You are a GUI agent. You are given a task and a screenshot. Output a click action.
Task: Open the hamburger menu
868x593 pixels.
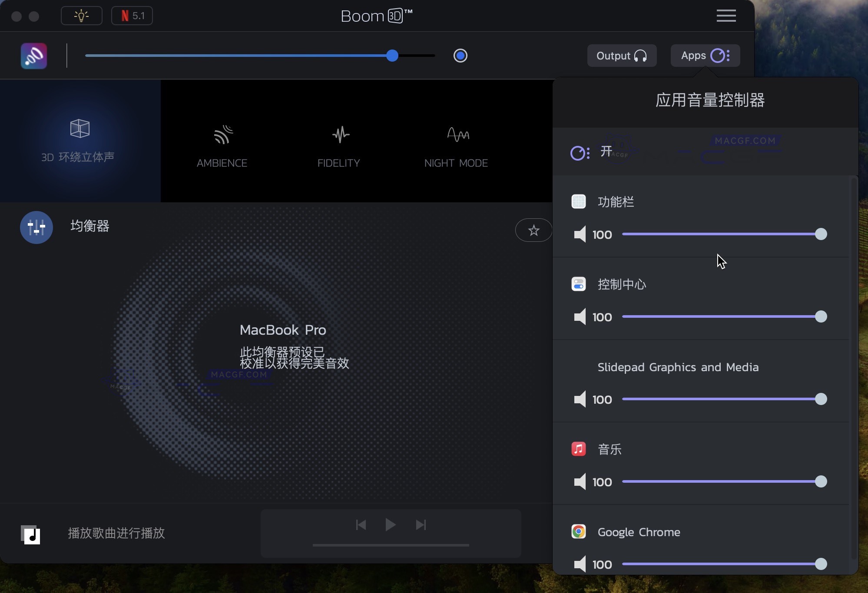click(726, 16)
